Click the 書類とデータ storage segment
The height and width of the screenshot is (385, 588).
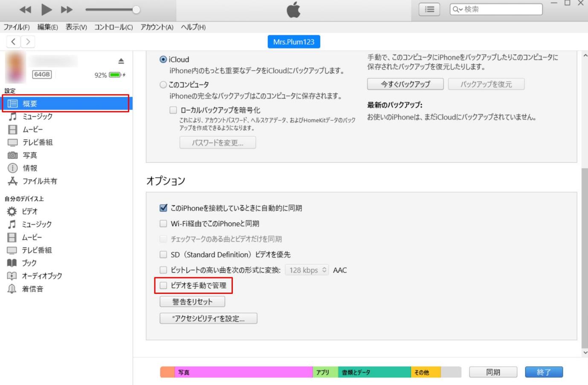pos(374,372)
